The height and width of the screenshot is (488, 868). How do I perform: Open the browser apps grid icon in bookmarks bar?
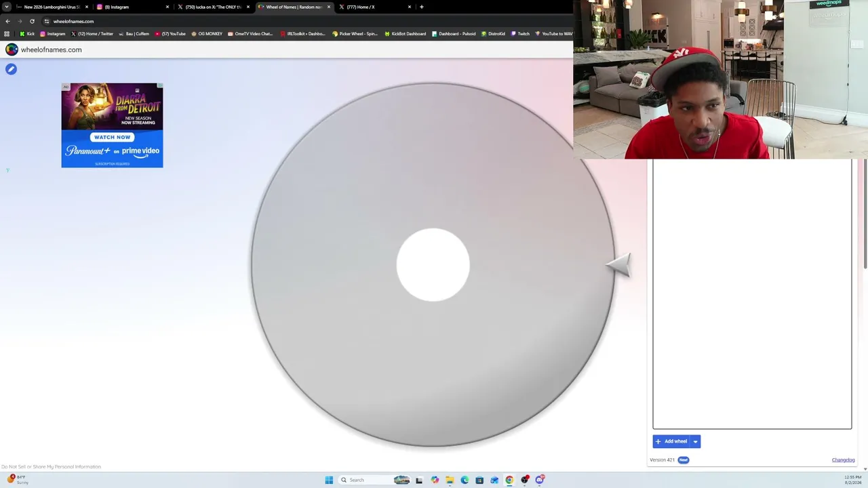(x=7, y=34)
